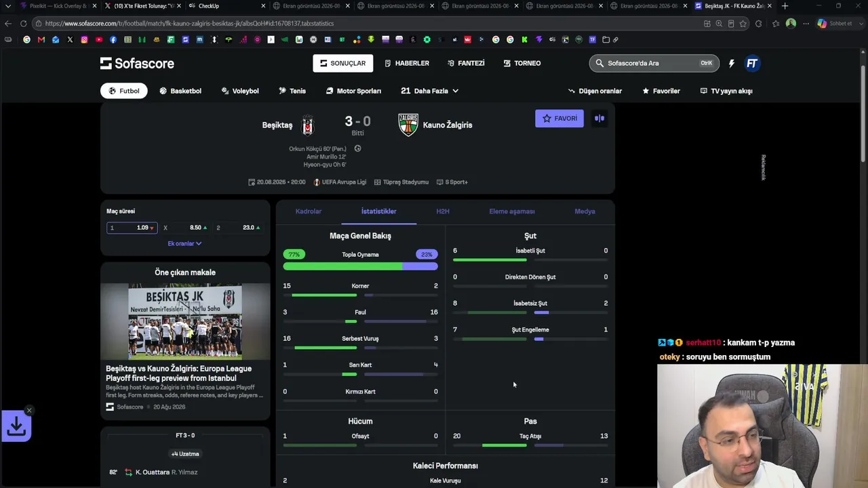Open the X bookmark in the bookmarks bar
The image size is (868, 488).
pos(70,39)
